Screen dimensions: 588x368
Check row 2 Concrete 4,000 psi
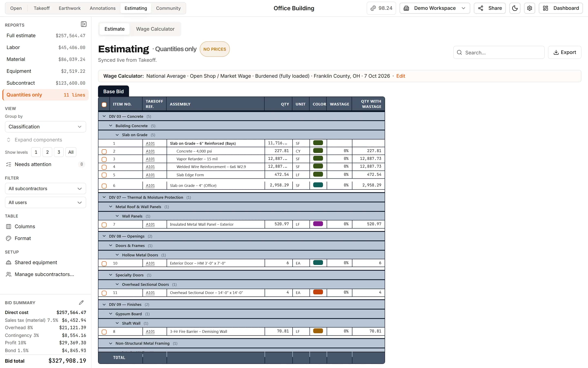coord(104,152)
